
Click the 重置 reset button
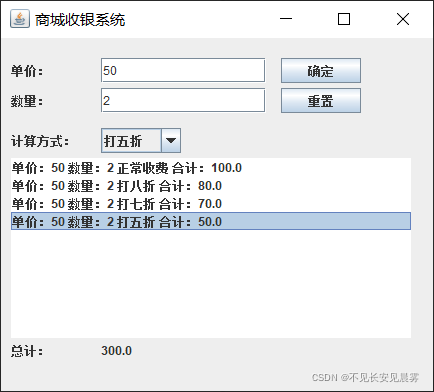point(321,100)
